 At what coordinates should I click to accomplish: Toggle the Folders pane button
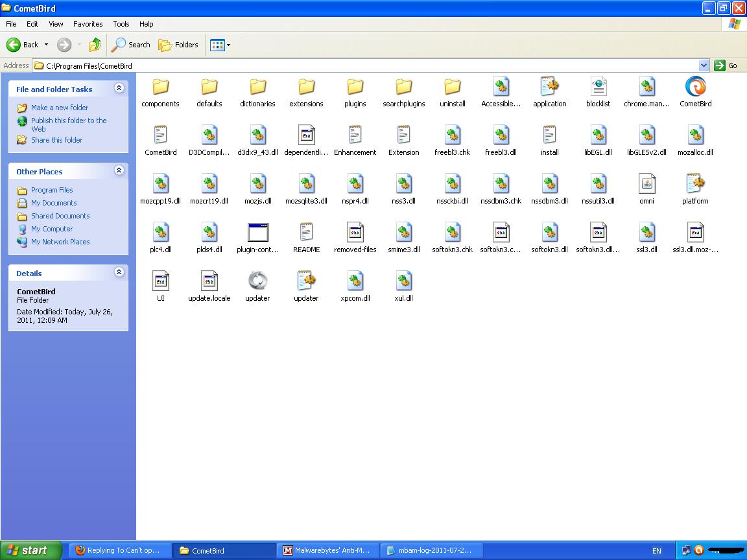point(178,45)
